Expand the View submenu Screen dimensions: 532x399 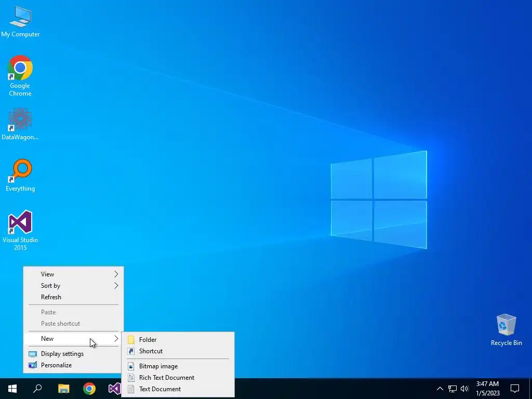[74, 274]
